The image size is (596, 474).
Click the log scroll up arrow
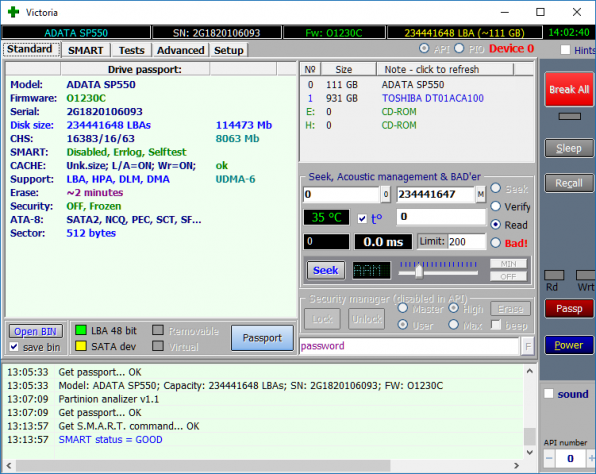point(530,371)
